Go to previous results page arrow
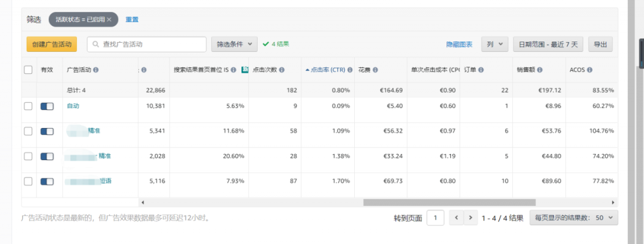The height and width of the screenshot is (244, 644). click(x=456, y=218)
